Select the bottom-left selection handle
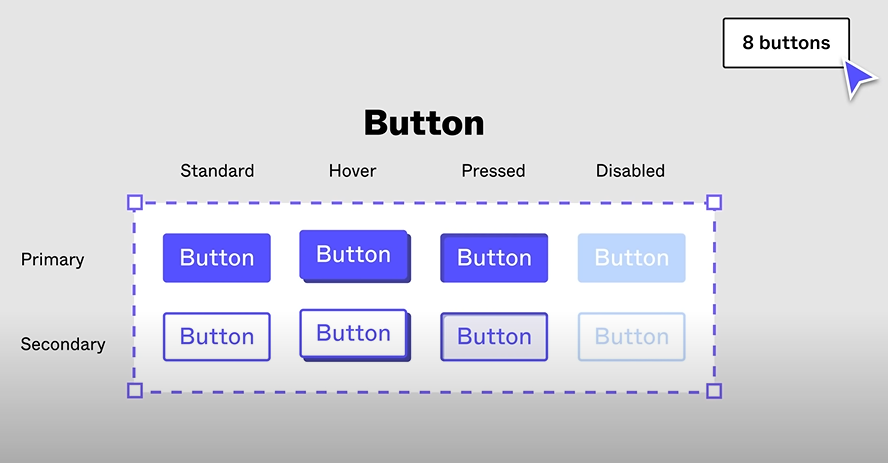 click(135, 391)
